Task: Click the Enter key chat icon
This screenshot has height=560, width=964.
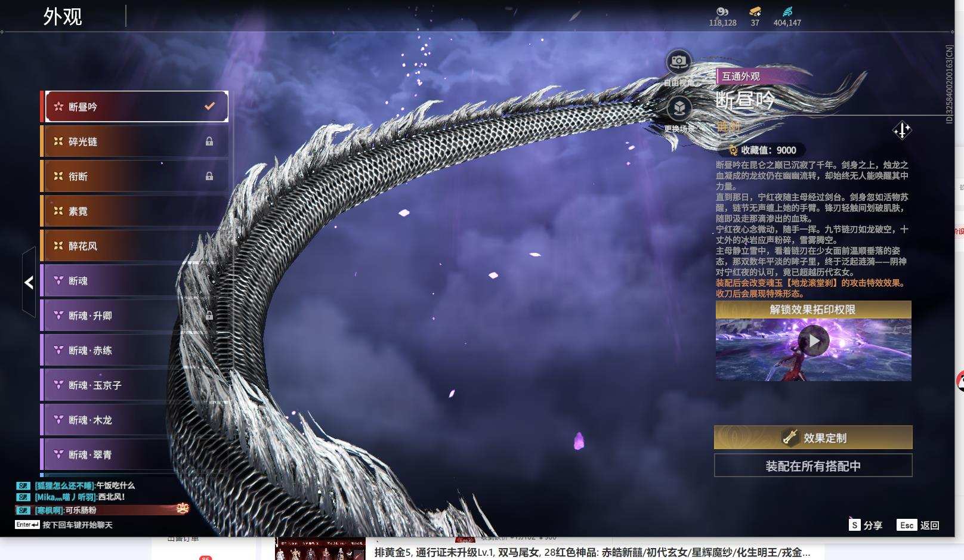Action: 27,525
